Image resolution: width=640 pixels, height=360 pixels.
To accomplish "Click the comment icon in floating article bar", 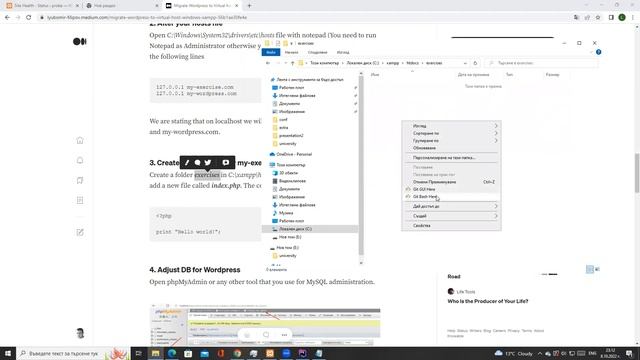I will click(x=266, y=335).
